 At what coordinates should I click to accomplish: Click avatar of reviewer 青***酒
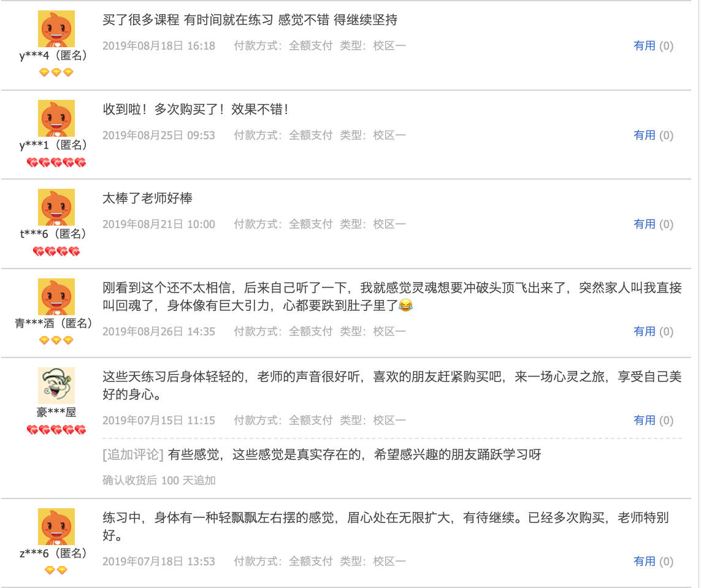[56, 296]
